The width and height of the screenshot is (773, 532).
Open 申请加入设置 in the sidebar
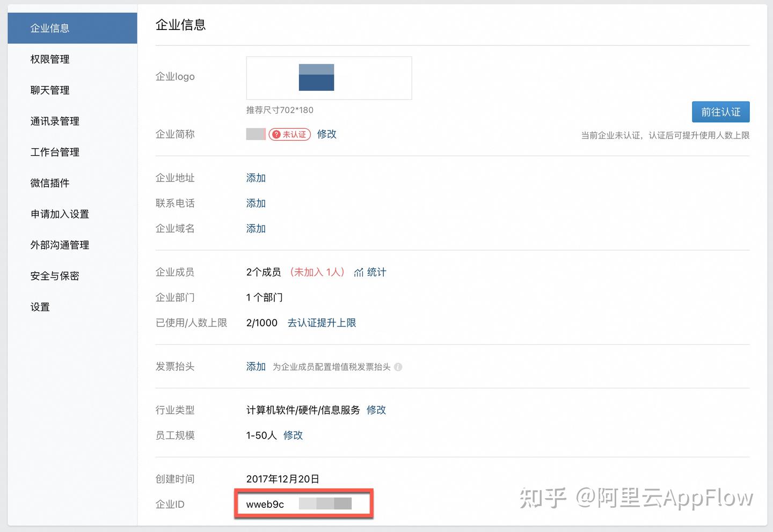(60, 214)
